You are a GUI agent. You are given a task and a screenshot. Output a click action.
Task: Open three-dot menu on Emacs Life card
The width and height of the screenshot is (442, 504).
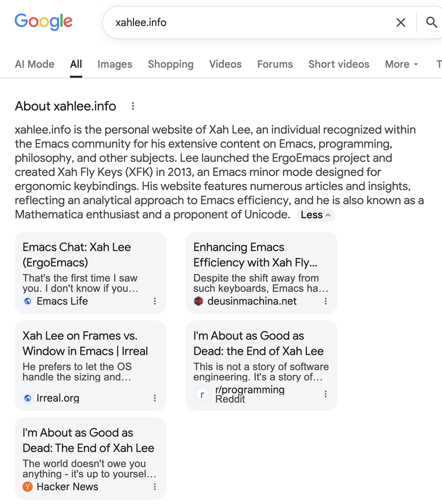(x=155, y=301)
